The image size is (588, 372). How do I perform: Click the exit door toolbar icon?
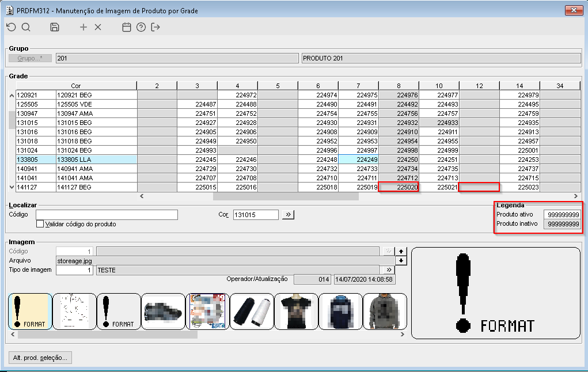(x=155, y=27)
